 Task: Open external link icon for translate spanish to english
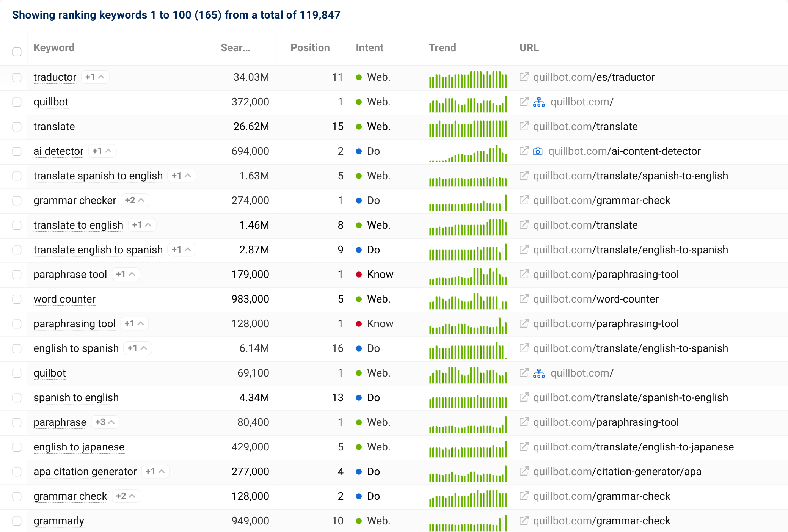coord(524,176)
